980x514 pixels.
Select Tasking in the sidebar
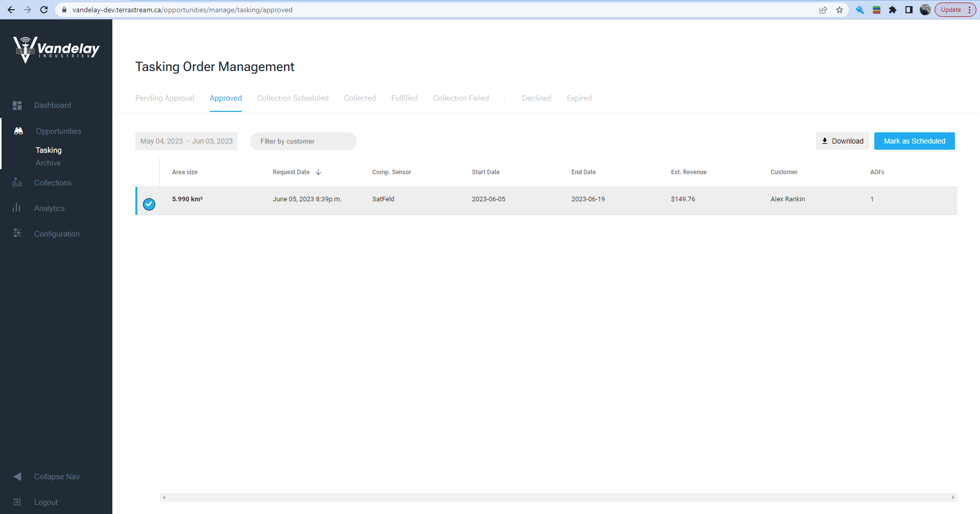tap(49, 150)
